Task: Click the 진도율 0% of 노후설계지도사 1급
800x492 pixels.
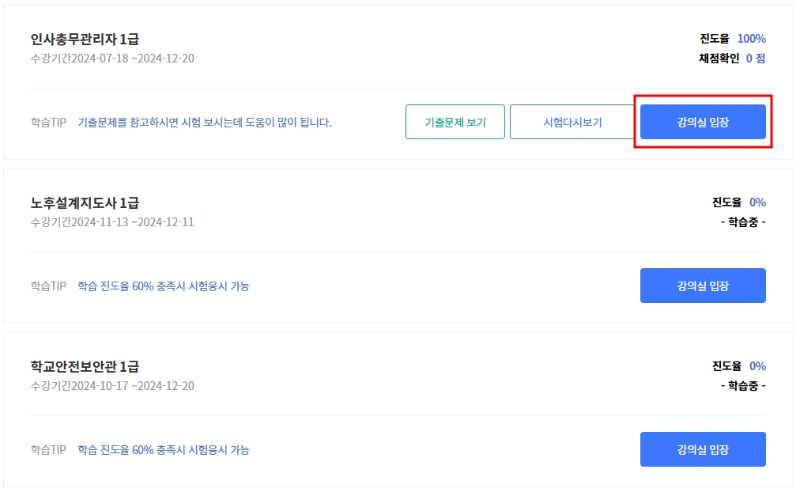Action: pos(757,202)
